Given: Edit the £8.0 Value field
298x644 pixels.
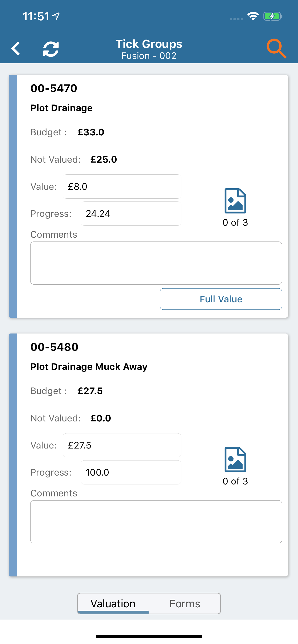Looking at the screenshot, I should [x=122, y=186].
